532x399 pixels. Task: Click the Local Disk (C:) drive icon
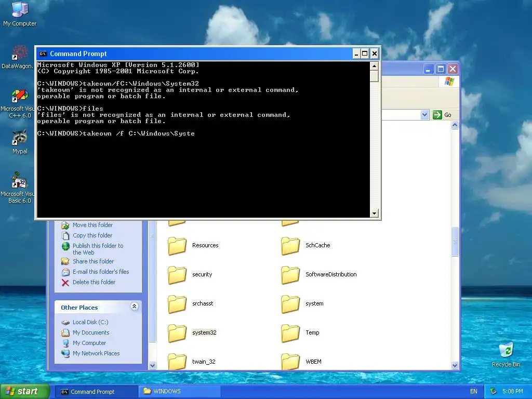[x=65, y=322]
